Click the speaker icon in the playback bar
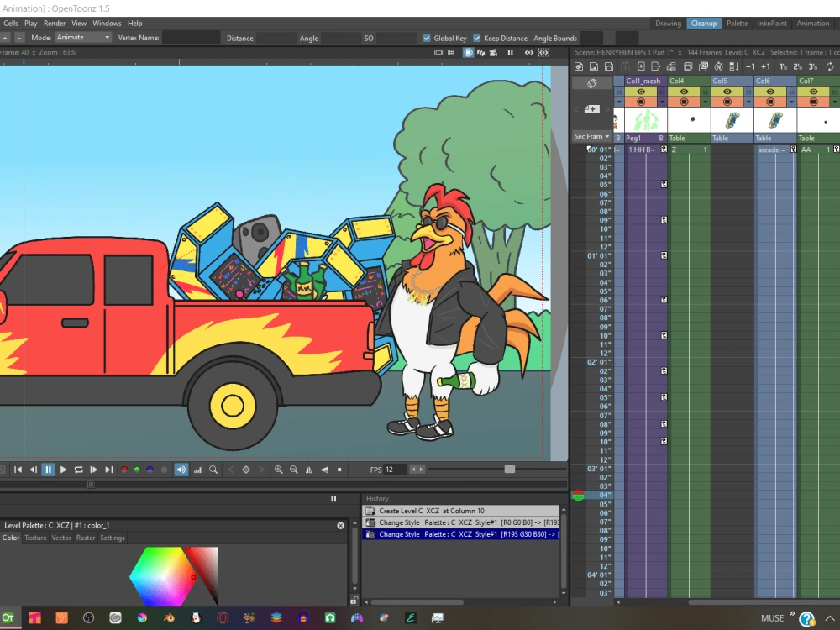 [181, 470]
